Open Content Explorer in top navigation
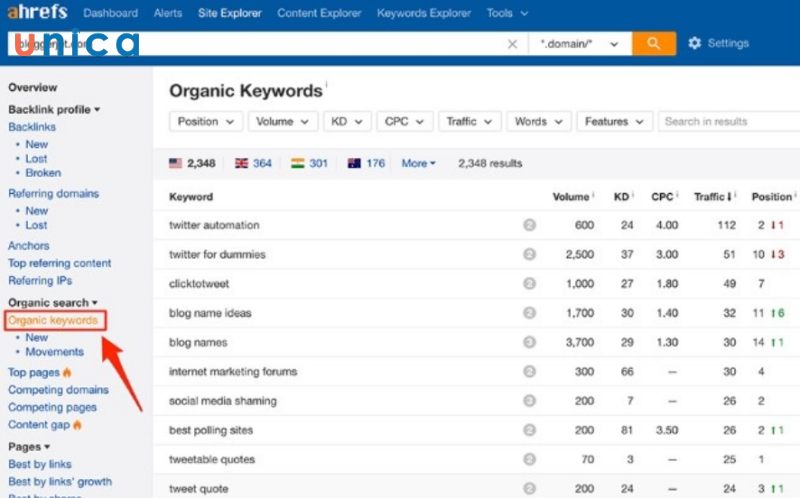 319,13
